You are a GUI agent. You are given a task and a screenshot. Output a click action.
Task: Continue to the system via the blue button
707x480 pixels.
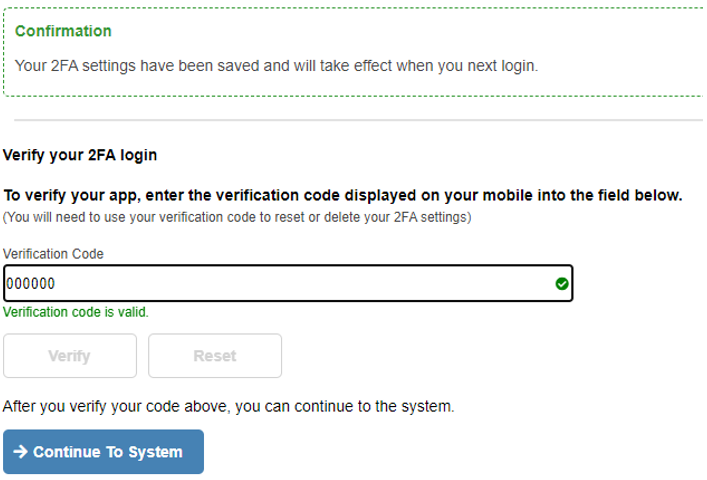pos(103,451)
